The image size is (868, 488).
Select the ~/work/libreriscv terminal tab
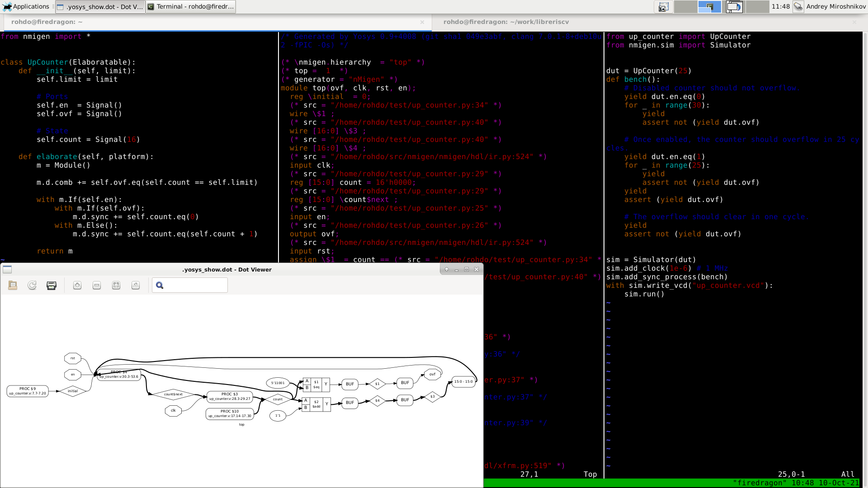point(506,22)
